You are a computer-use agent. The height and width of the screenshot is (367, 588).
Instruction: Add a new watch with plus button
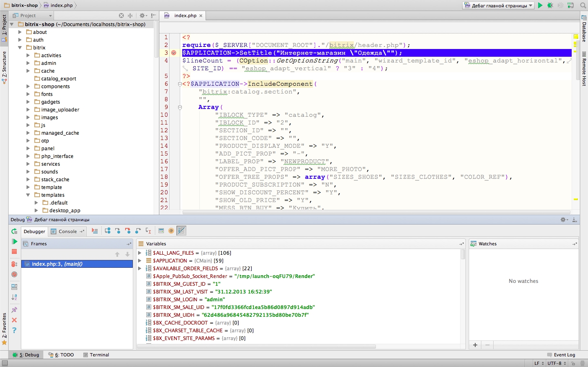[x=475, y=345]
